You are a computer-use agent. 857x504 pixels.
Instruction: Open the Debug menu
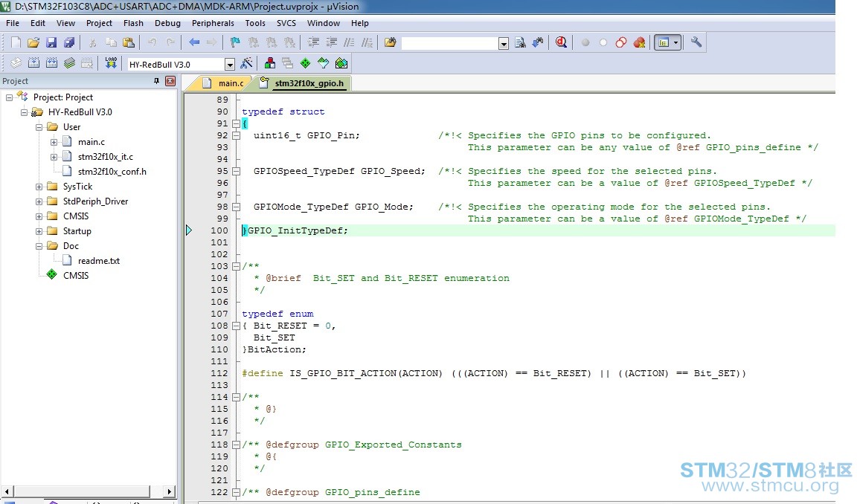click(x=168, y=23)
